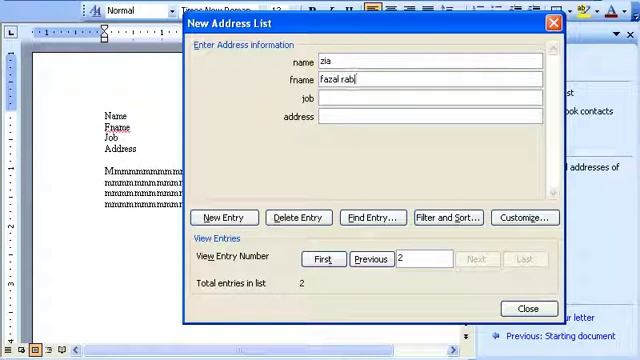Click into the name field containing zia
Image resolution: width=640 pixels, height=360 pixels.
pos(430,61)
